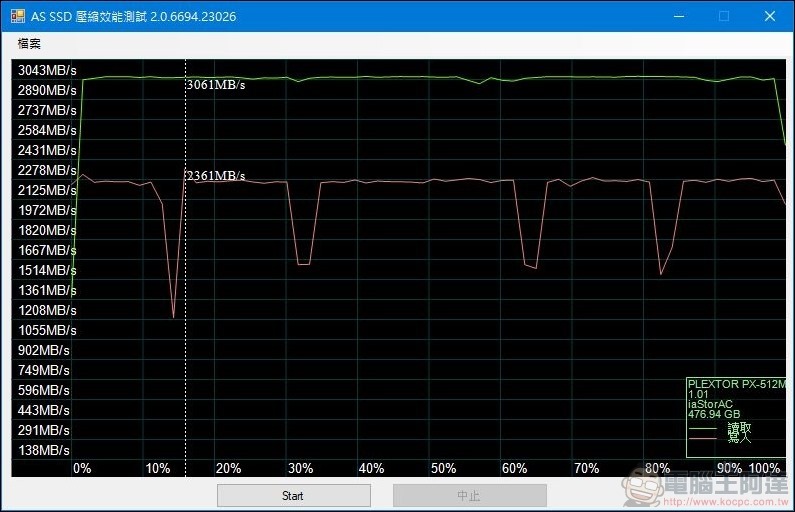Click the 2737MB/s axis label
This screenshot has height=512, width=795.
click(x=47, y=110)
